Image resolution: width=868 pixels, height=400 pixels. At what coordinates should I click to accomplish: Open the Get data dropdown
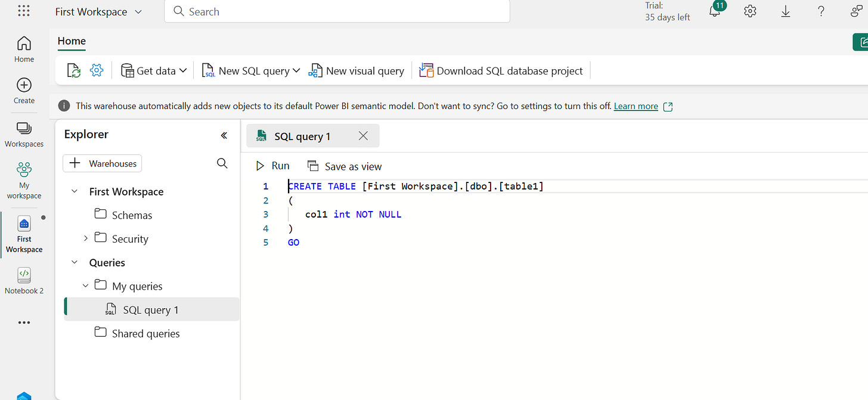[154, 71]
